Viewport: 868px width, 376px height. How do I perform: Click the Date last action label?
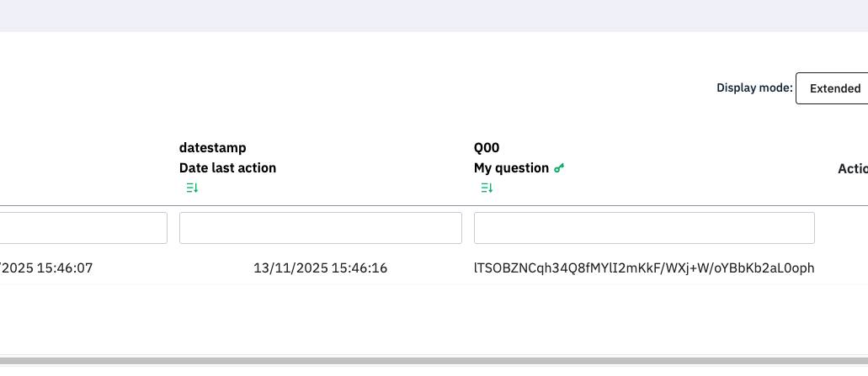point(227,168)
